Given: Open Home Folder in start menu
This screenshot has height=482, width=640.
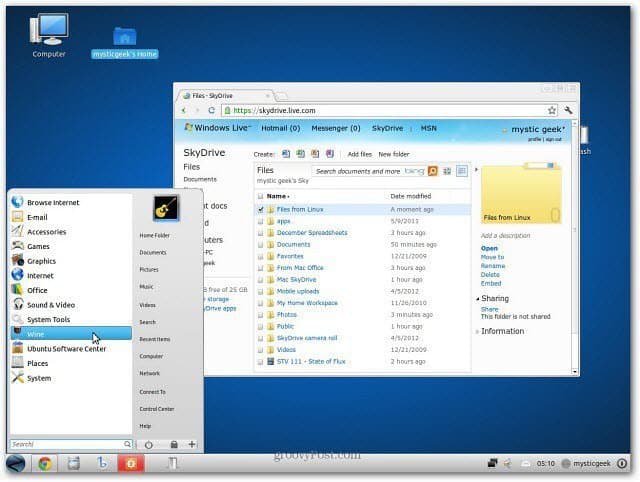Looking at the screenshot, I should coord(154,235).
